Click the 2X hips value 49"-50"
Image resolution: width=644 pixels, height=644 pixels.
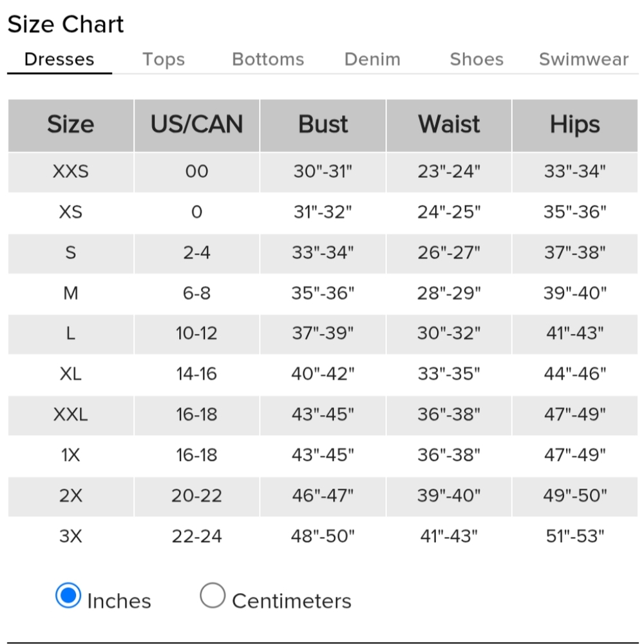click(575, 495)
